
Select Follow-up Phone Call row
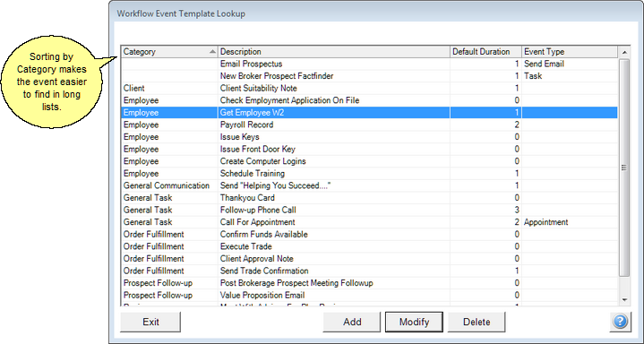pos(369,210)
